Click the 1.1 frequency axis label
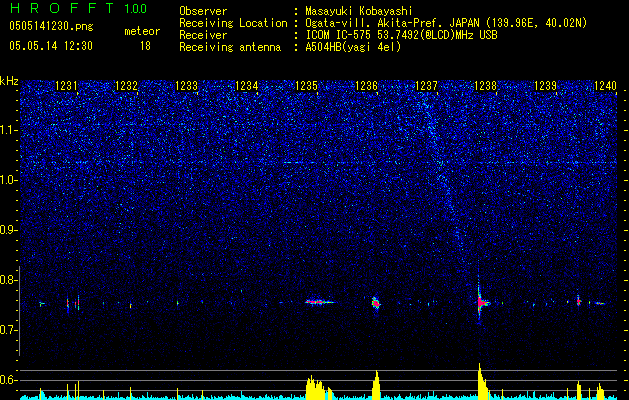 [8, 131]
